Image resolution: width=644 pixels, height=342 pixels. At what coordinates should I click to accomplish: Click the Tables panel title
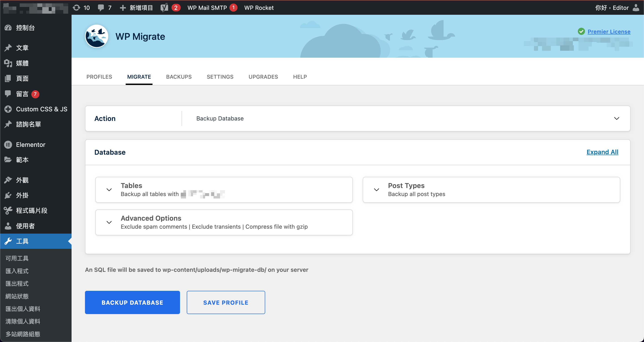coord(131,186)
